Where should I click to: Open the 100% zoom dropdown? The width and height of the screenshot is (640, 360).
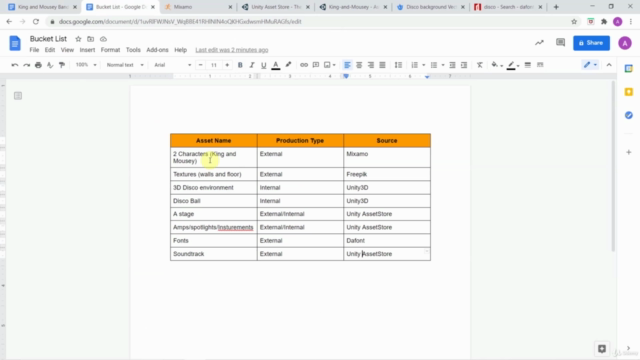(x=86, y=65)
